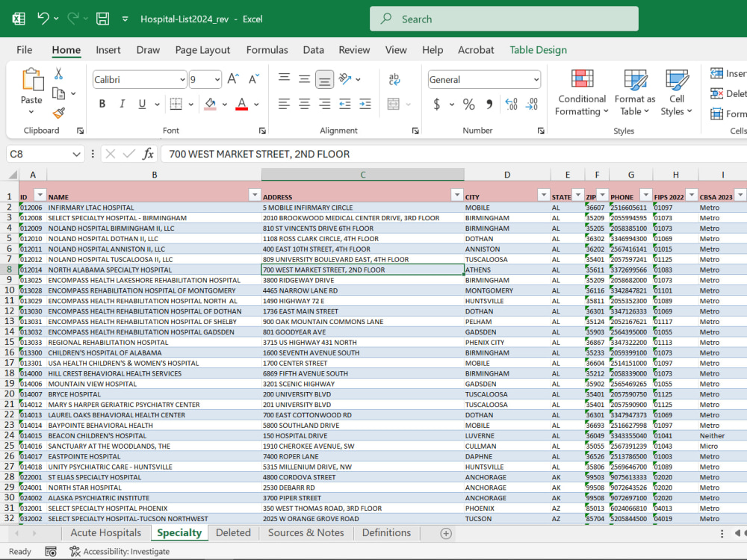
Task: Switch to the Page Layout ribbon tab
Action: tap(202, 50)
